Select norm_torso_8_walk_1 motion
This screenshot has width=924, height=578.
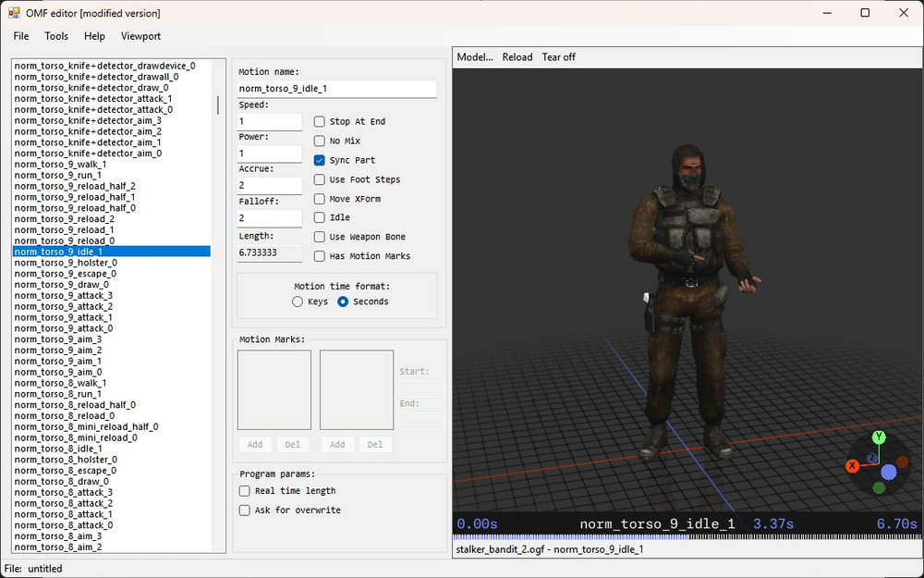coord(112,383)
